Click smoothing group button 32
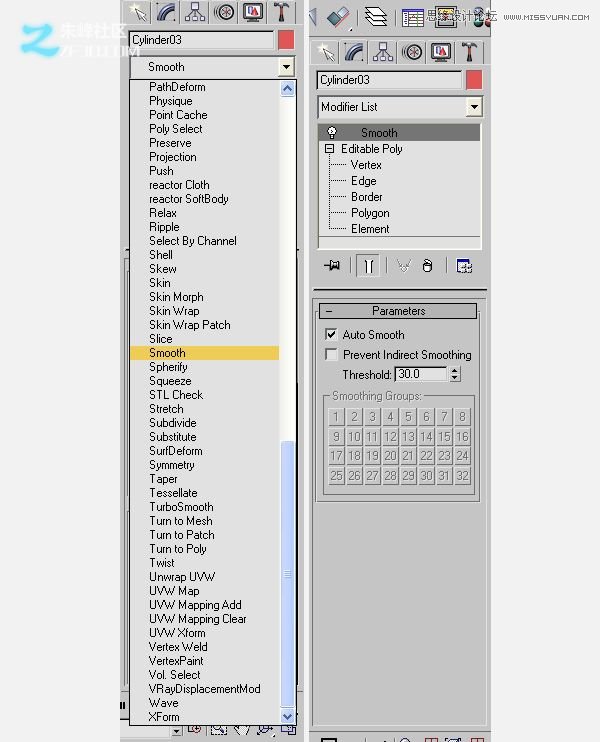 (462, 475)
